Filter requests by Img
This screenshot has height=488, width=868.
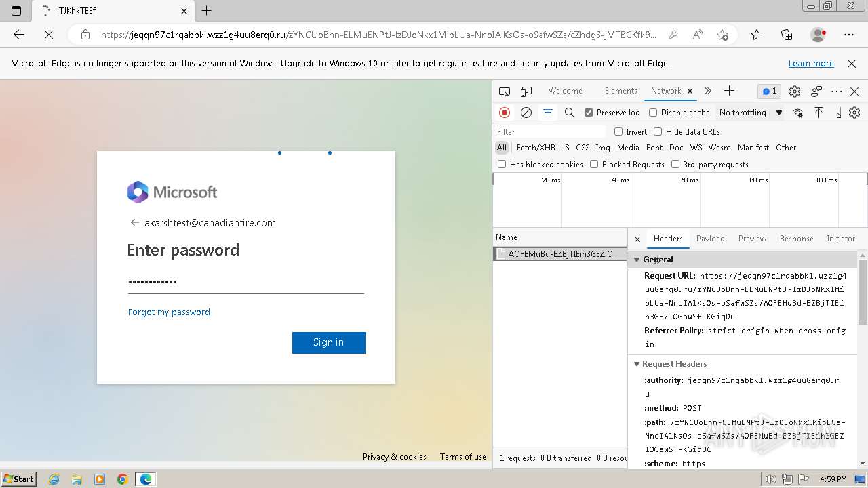coord(603,148)
